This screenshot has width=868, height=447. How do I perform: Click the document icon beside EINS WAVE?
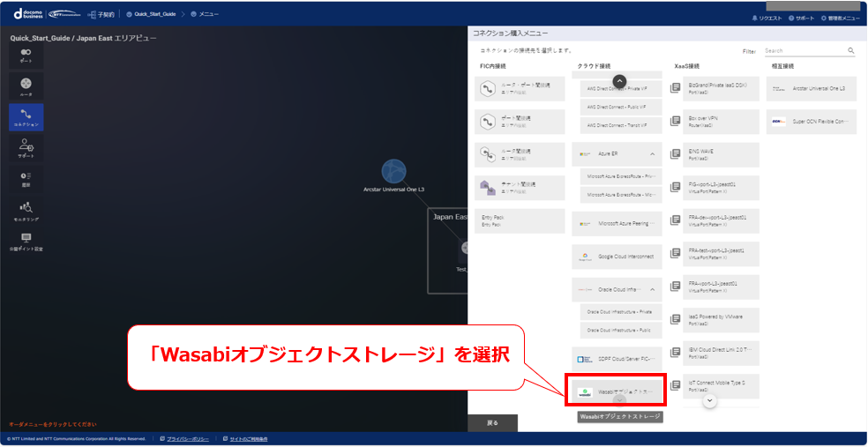[675, 154]
